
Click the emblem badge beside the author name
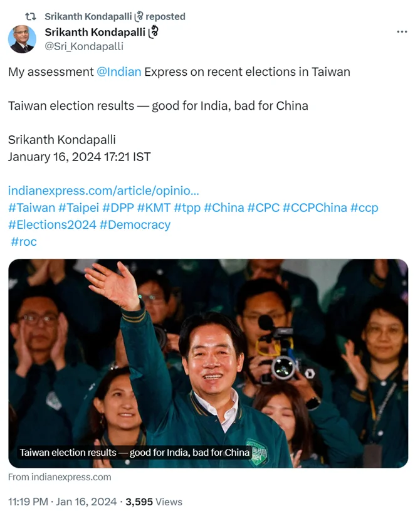coord(154,32)
